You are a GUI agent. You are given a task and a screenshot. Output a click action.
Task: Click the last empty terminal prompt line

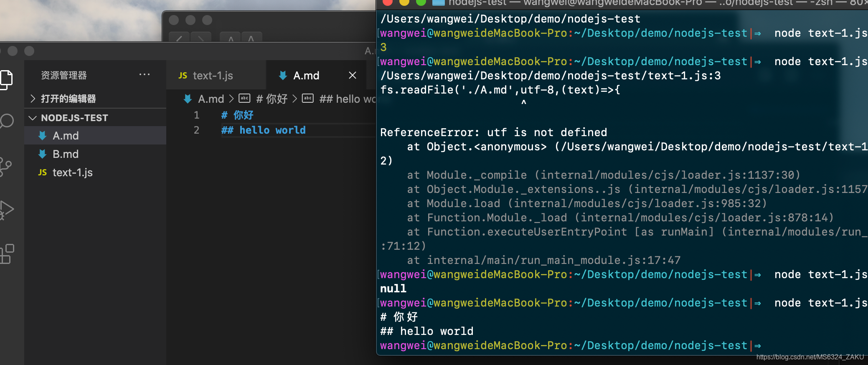pyautogui.click(x=571, y=346)
